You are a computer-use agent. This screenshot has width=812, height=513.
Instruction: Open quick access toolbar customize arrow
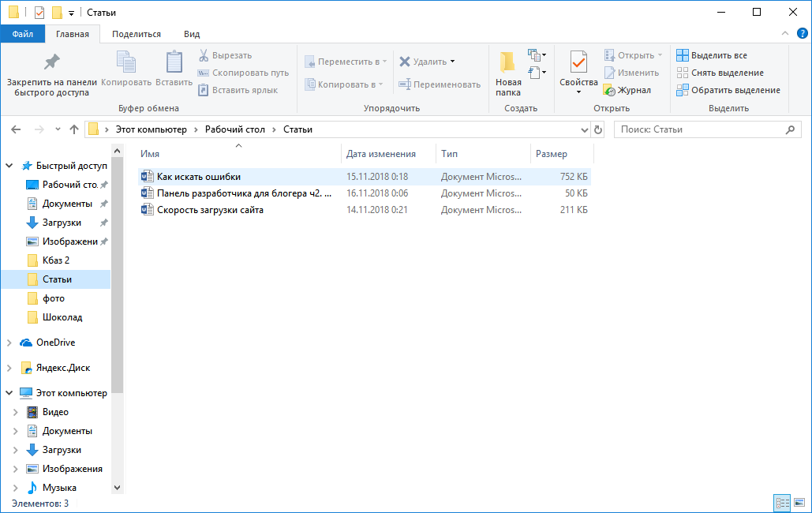tap(72, 13)
